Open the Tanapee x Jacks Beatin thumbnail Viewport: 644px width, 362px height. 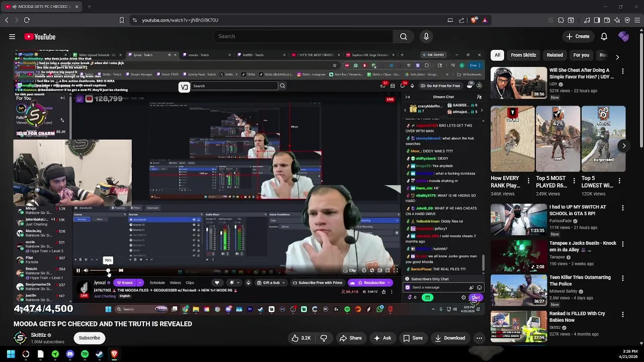point(519,255)
